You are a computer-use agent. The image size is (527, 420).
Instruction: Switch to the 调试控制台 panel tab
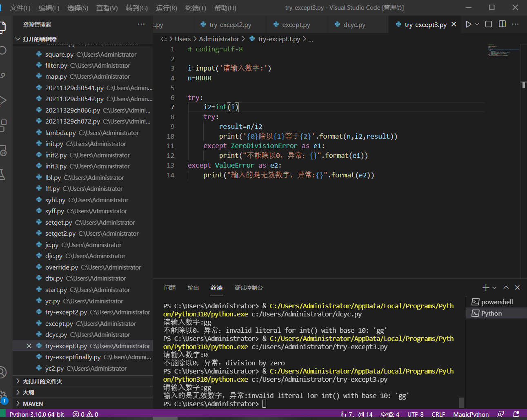click(249, 288)
